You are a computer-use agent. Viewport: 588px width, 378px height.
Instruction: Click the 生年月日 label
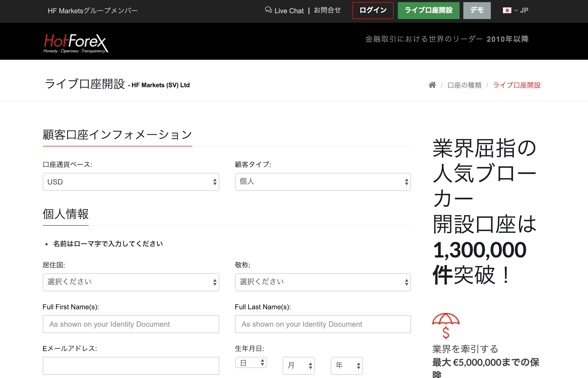point(250,349)
